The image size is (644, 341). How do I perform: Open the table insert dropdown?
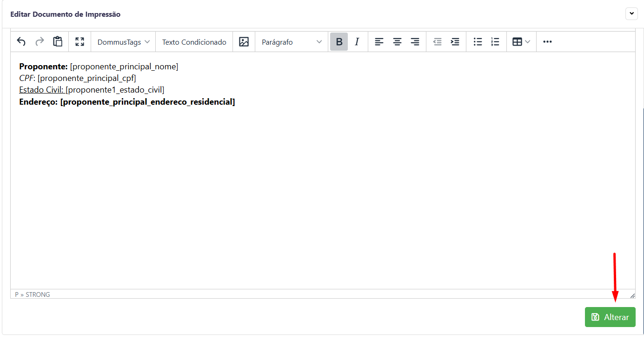521,42
